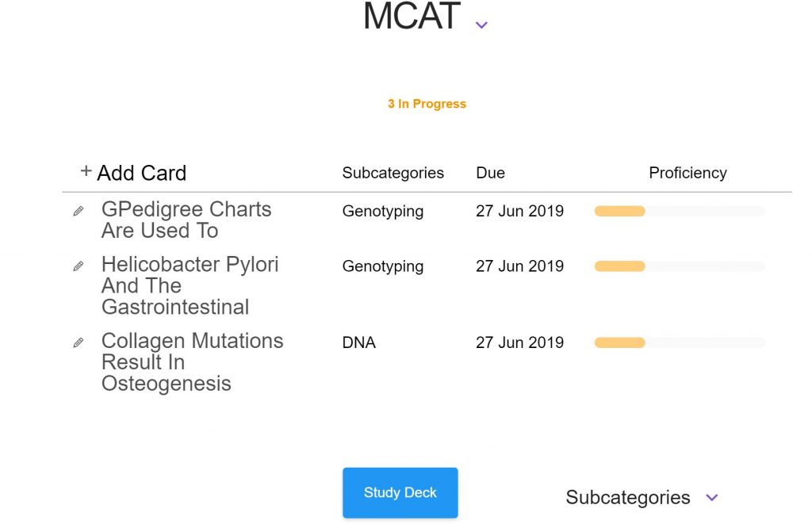Sort cards by the Subcategories column header
This screenshot has width=812, height=524.
pos(393,173)
